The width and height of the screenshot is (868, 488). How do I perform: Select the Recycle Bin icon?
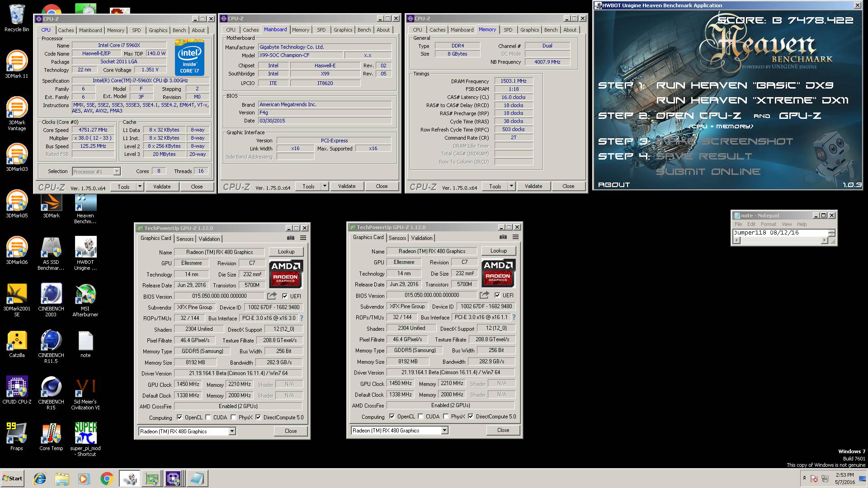17,18
